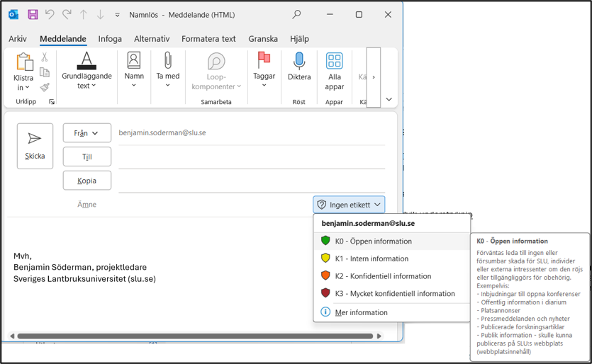
Task: Click the benjamin.soderman@slu.se header in label menu
Action: 368,223
